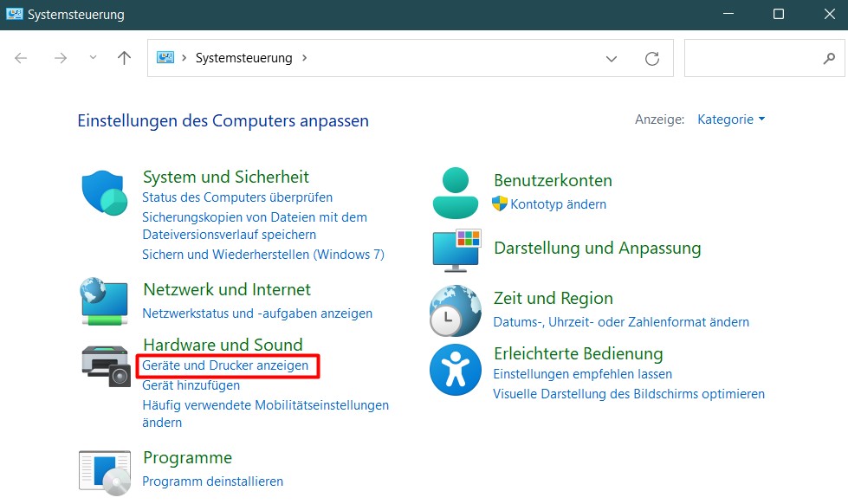This screenshot has width=848, height=504.
Task: Click the Control Panel icon in the address bar
Action: pyautogui.click(x=165, y=57)
